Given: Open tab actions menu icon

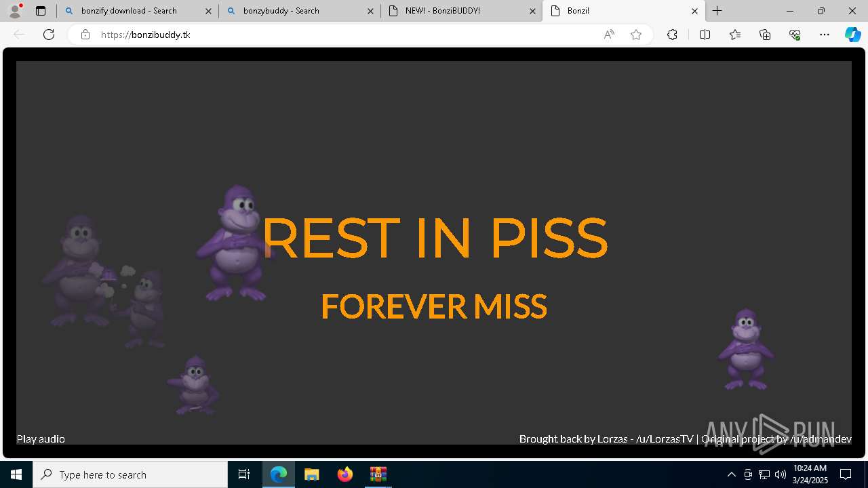Looking at the screenshot, I should coord(41,11).
